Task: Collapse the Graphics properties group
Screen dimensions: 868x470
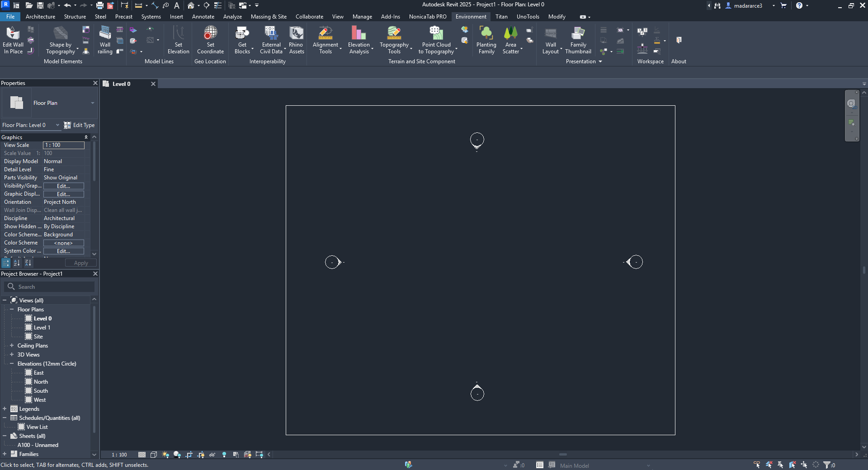Action: tap(86, 137)
